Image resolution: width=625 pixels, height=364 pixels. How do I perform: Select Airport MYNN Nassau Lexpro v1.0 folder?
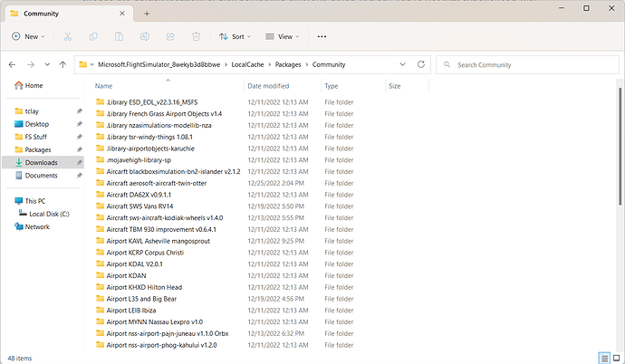point(155,321)
